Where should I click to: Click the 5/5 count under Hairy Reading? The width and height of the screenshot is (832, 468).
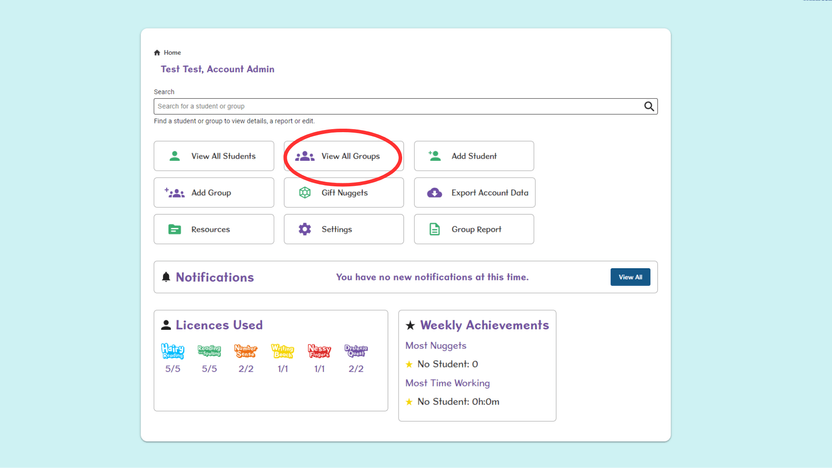pos(172,369)
